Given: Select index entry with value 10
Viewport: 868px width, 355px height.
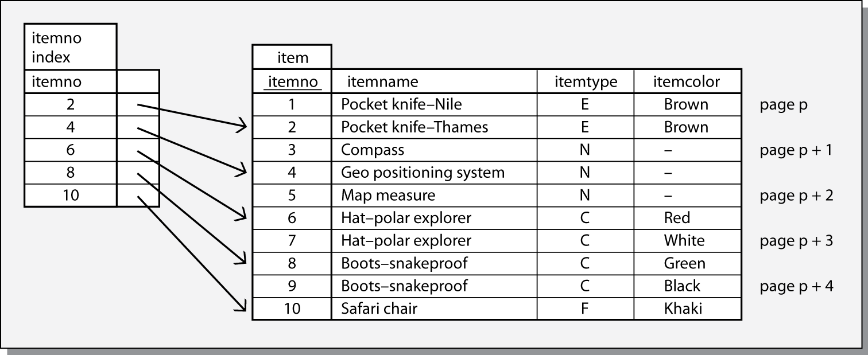Looking at the screenshot, I should [x=70, y=196].
